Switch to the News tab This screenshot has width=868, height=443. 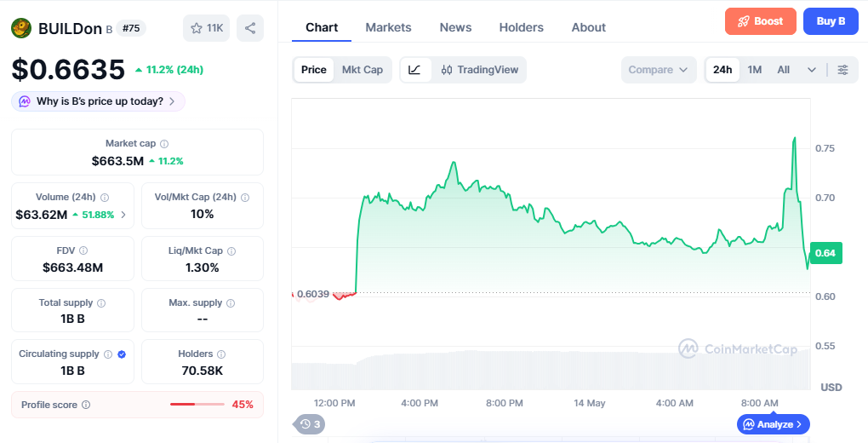click(x=455, y=27)
